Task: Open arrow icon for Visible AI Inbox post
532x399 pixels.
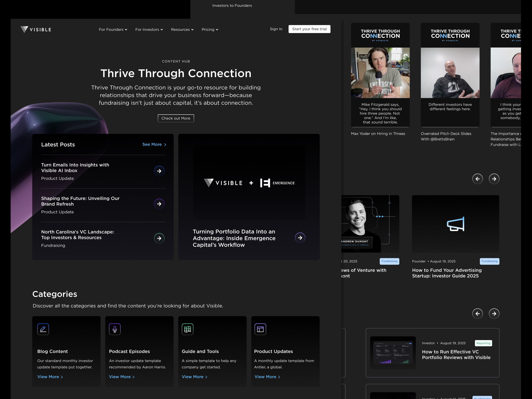Action: (x=159, y=171)
